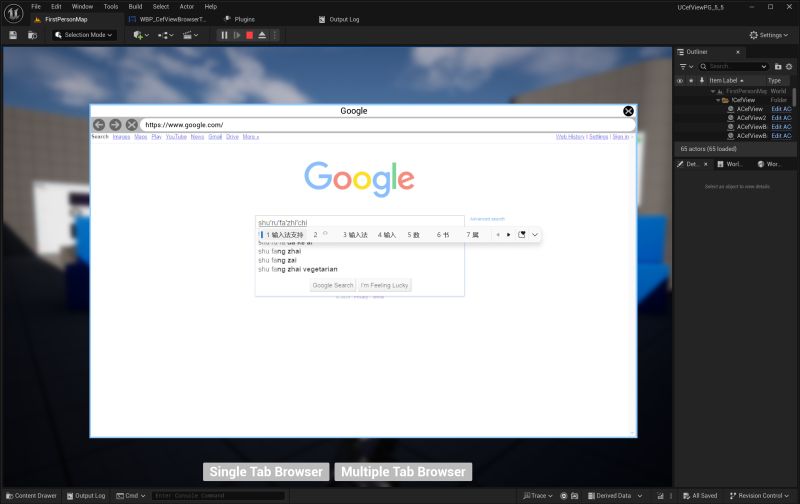This screenshot has height=504, width=800.
Task: Open the Blueprints toolbar dropdown
Action: coord(166,35)
